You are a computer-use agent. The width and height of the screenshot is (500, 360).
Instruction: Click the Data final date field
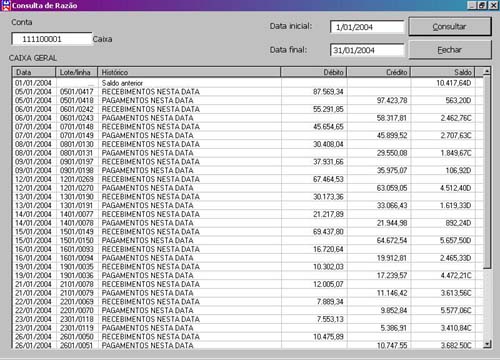[x=367, y=50]
